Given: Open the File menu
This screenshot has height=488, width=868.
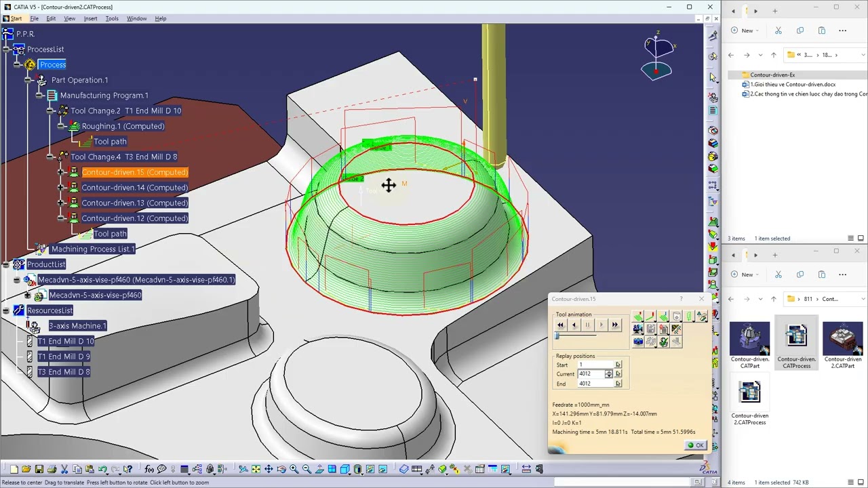Looking at the screenshot, I should point(34,18).
